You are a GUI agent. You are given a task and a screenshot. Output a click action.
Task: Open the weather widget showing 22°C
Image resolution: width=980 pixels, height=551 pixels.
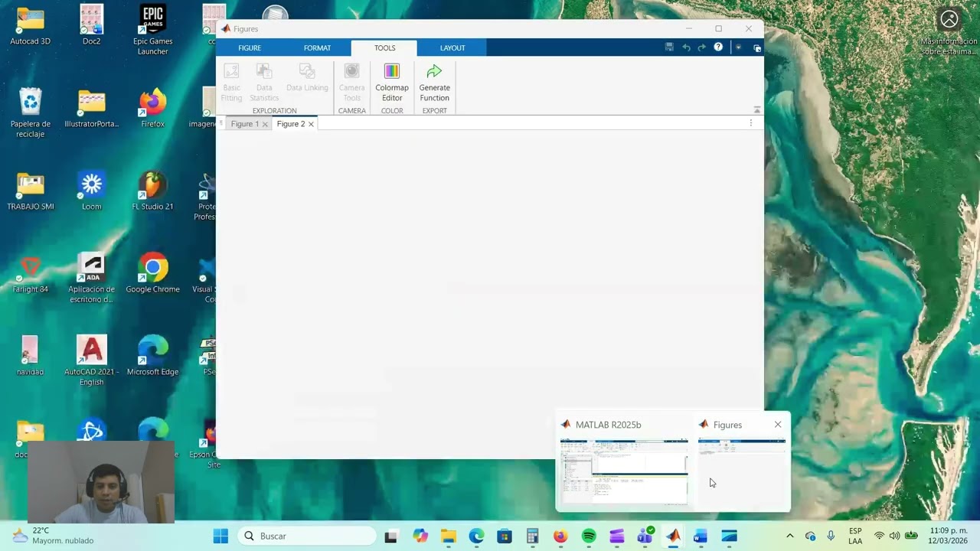(54, 536)
